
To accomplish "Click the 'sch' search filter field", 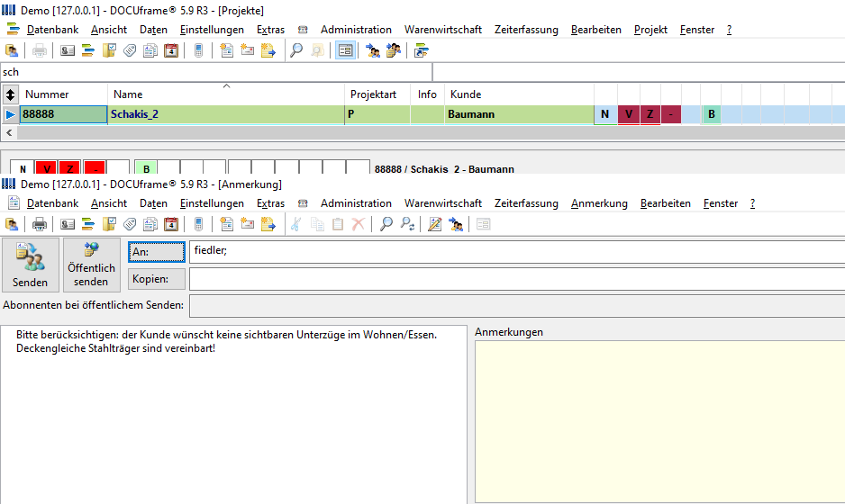I will click(x=216, y=72).
